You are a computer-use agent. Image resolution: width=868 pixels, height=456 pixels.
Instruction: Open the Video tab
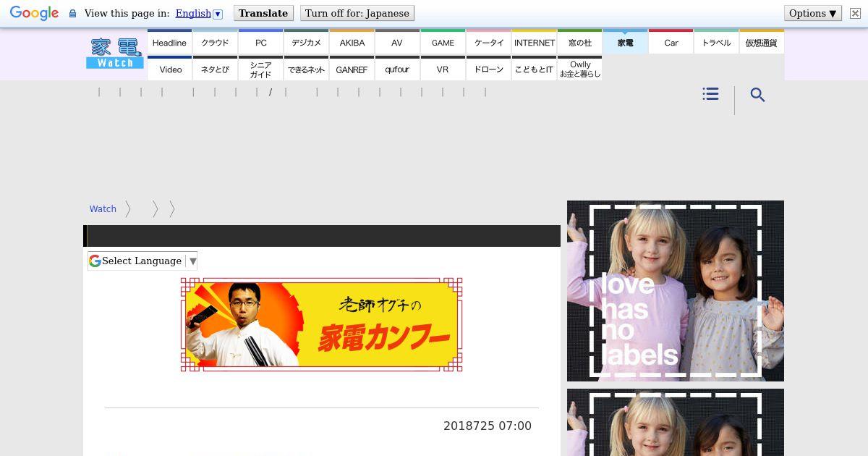point(169,69)
